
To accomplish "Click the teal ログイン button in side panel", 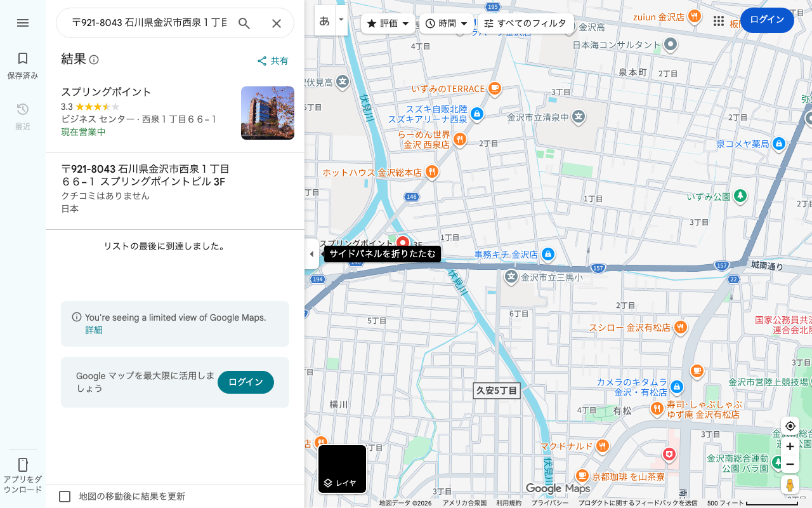I will [246, 382].
